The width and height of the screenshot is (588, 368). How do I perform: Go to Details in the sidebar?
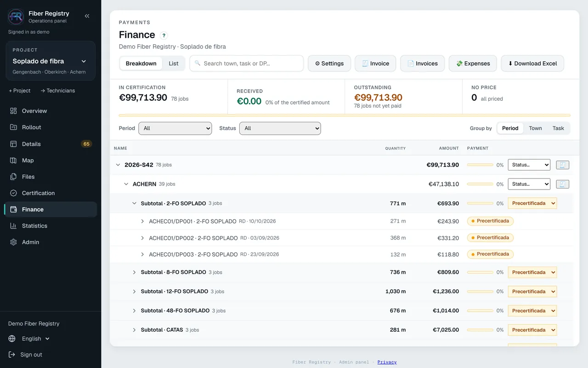pyautogui.click(x=51, y=144)
